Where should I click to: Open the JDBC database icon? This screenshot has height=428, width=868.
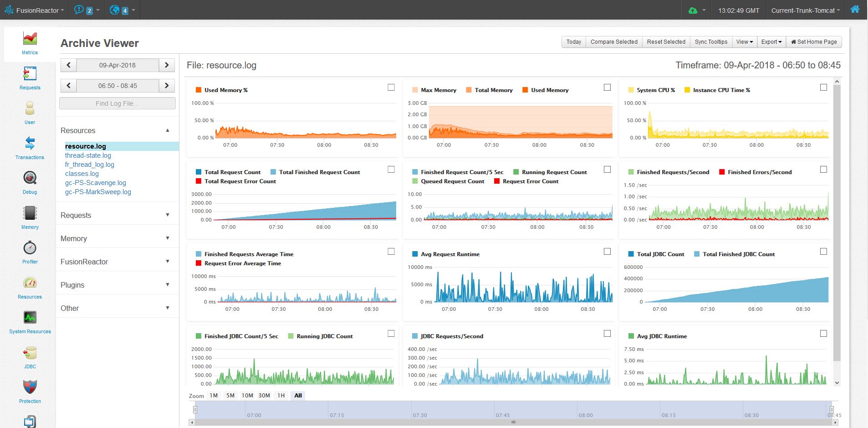point(30,352)
